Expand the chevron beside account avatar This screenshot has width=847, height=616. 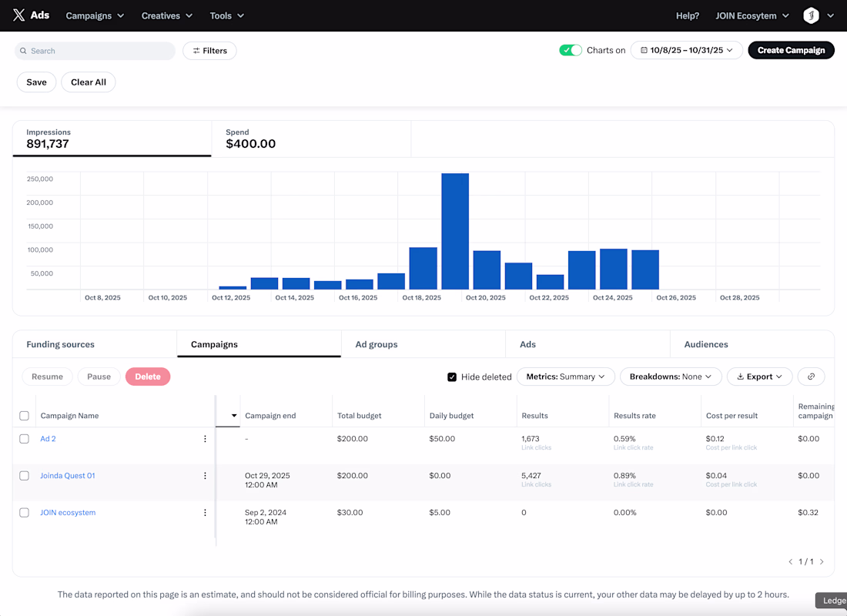tap(830, 15)
